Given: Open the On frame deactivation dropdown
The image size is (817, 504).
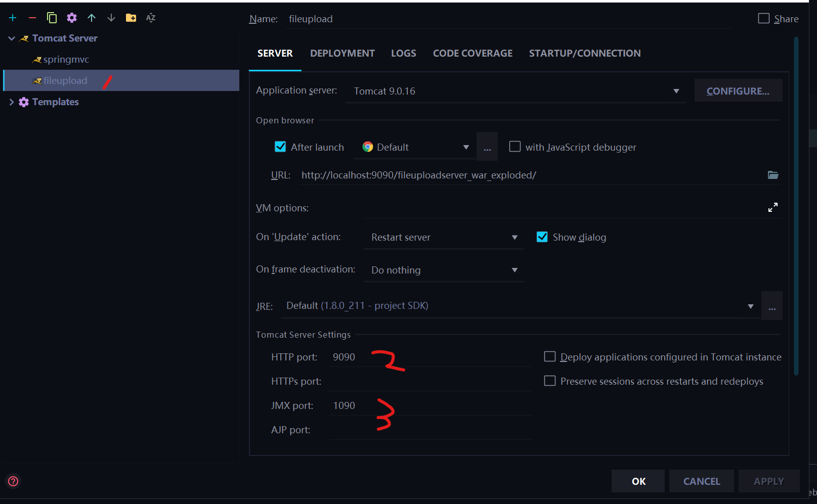Looking at the screenshot, I should [x=444, y=270].
